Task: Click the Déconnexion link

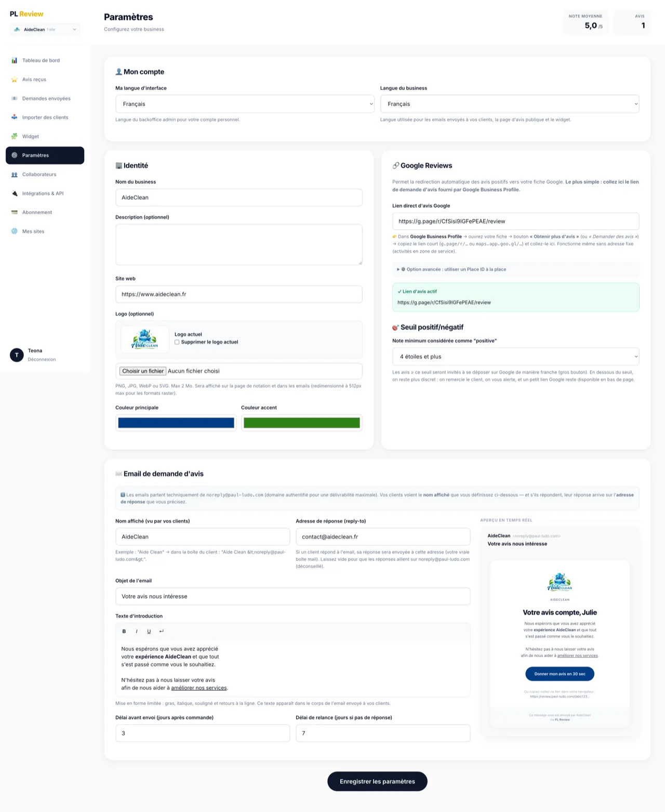Action: coord(42,360)
